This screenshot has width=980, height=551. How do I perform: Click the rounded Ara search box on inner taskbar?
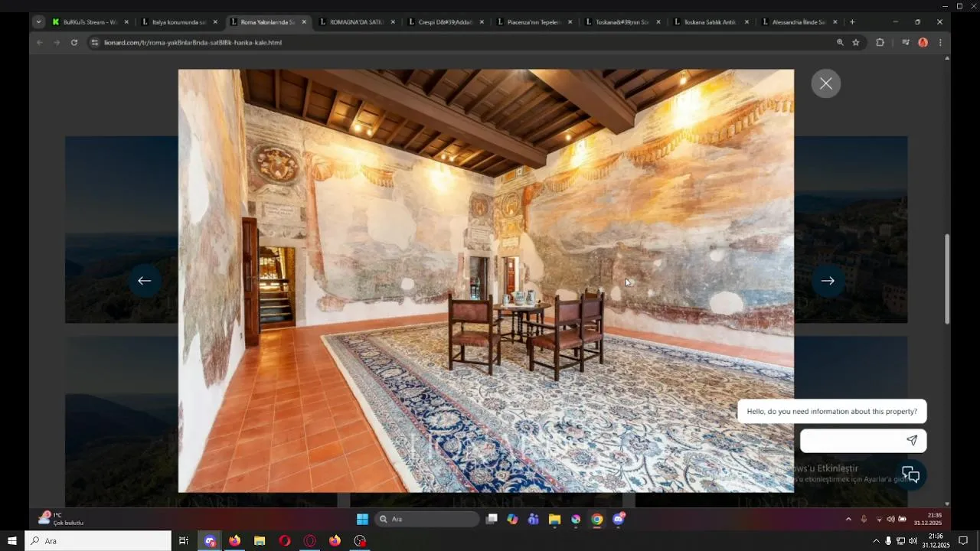tap(427, 519)
